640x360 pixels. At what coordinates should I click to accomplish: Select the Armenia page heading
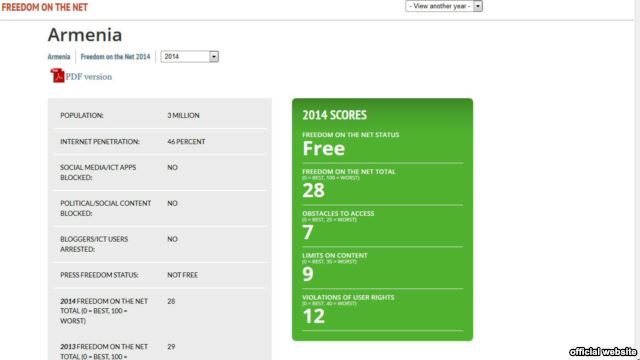(85, 35)
